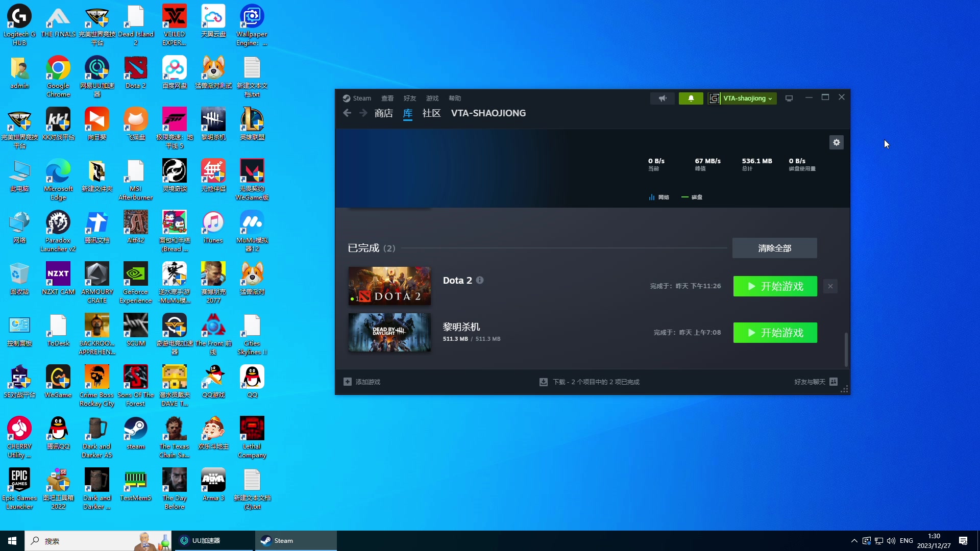Image resolution: width=980 pixels, height=551 pixels.
Task: Select Cities Skylines II desktop icon
Action: point(252,335)
